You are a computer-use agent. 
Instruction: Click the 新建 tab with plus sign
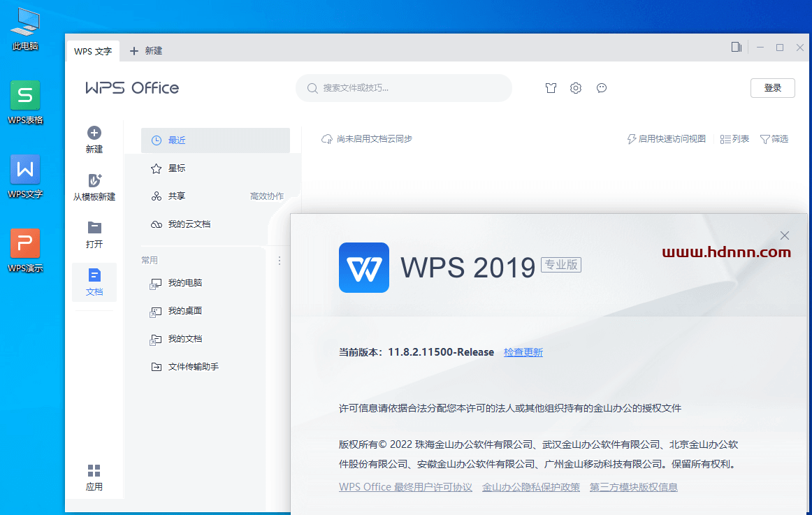tap(147, 51)
